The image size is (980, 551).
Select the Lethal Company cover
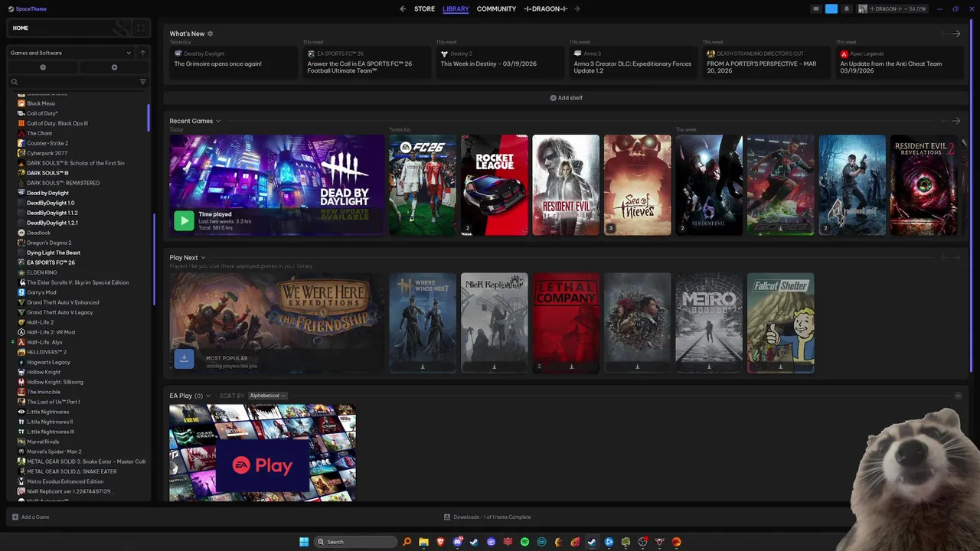(566, 323)
